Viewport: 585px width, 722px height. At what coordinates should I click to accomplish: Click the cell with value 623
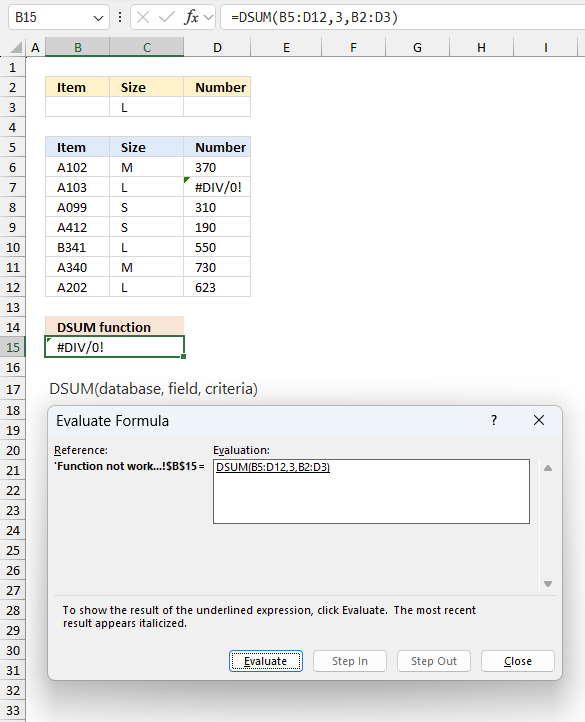(x=217, y=287)
